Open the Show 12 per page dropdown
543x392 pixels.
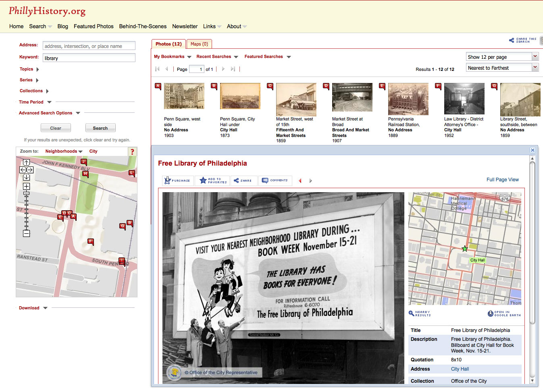pos(502,57)
